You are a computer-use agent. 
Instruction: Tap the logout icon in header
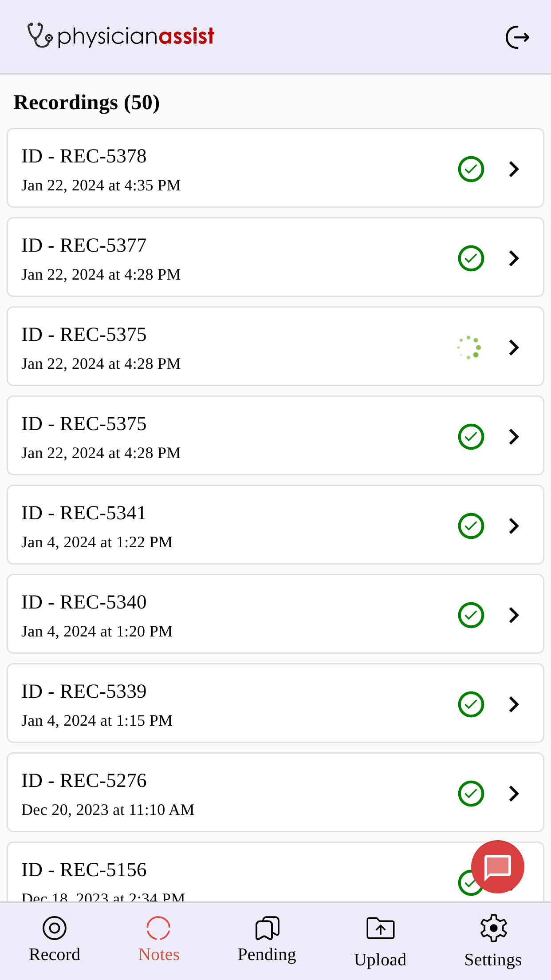(517, 37)
